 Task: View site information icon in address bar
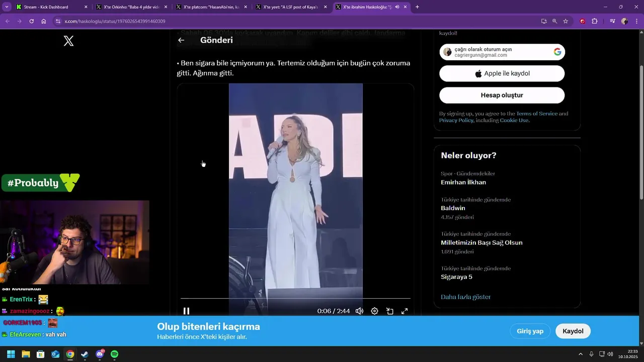click(58, 21)
